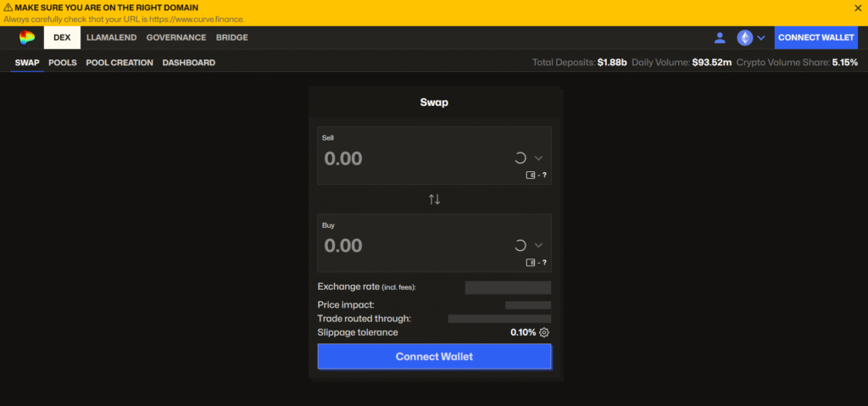Click the Curve rainbow logo

[26, 37]
